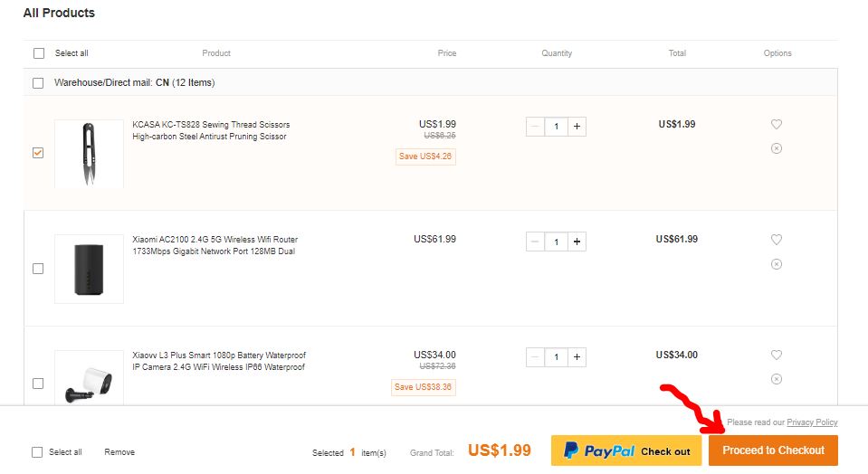This screenshot has height=474, width=868.
Task: Click the Quantity column header
Action: point(557,53)
